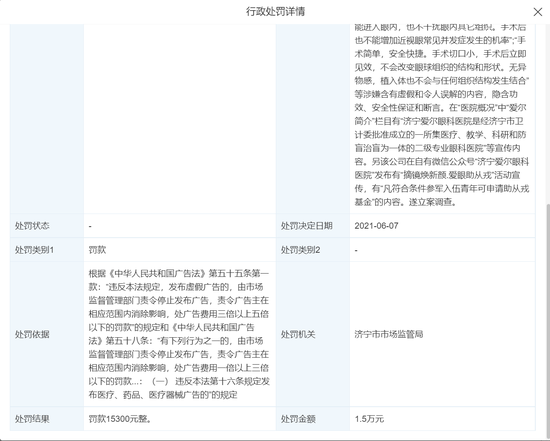This screenshot has width=550, height=441.
Task: Click the 处罚决定日期 label cell
Action: (313, 226)
